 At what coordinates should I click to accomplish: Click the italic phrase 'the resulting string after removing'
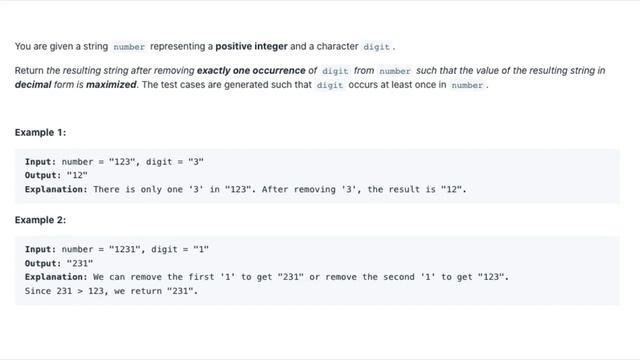[x=120, y=71]
